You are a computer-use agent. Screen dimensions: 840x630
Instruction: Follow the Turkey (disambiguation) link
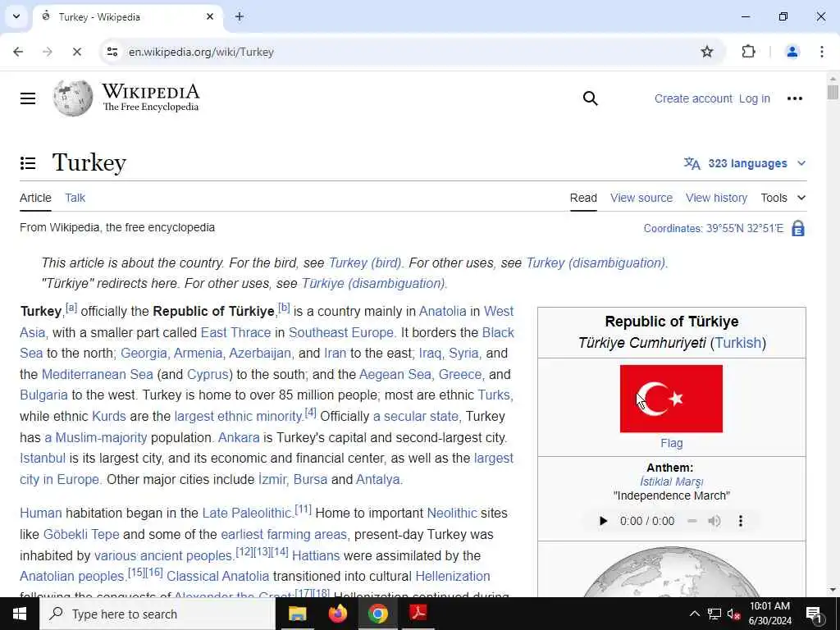(x=596, y=263)
